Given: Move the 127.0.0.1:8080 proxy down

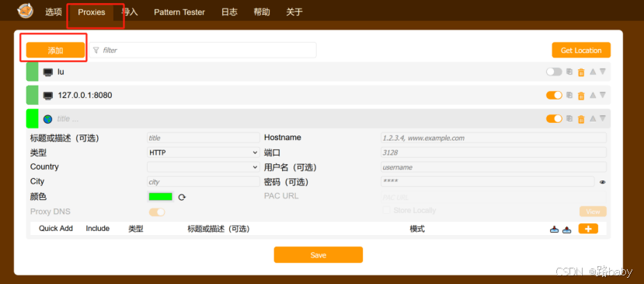Looking at the screenshot, I should tap(603, 95).
